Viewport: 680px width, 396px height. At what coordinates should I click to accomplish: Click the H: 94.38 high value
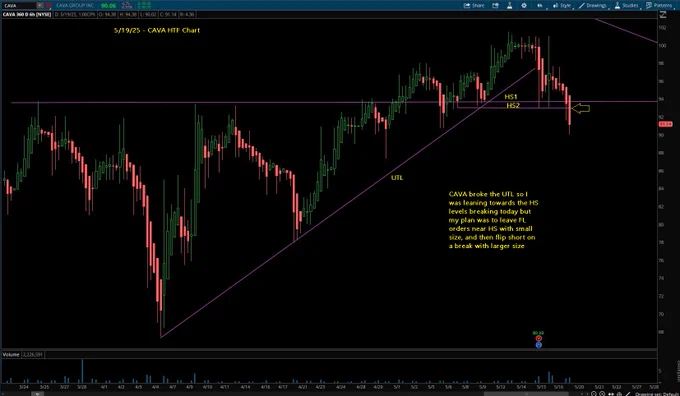[128, 14]
